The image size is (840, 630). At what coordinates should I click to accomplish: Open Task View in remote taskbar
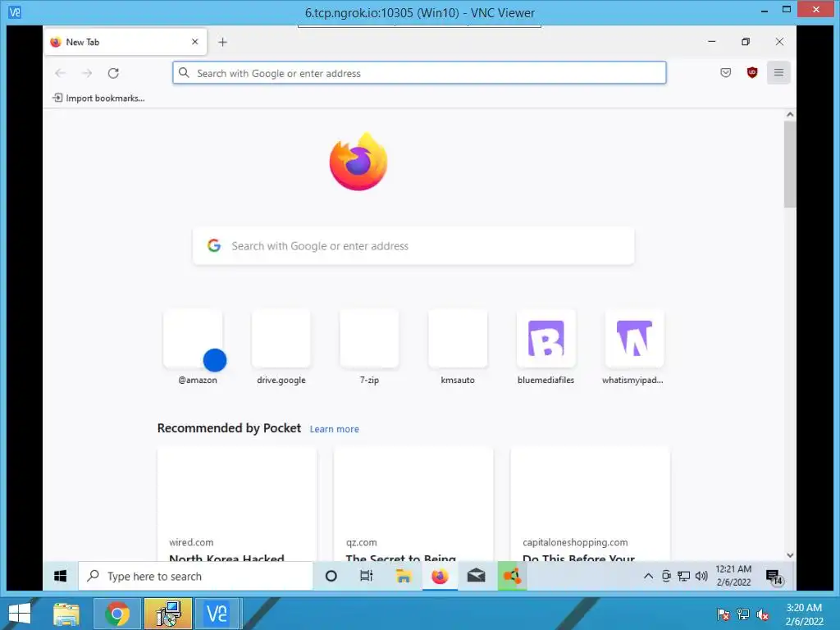[x=367, y=576]
